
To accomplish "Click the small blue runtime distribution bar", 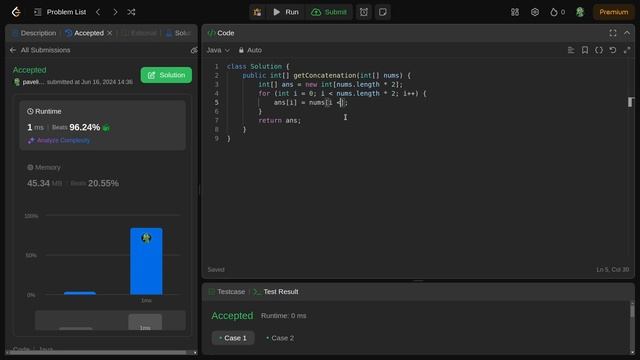I will point(80,293).
